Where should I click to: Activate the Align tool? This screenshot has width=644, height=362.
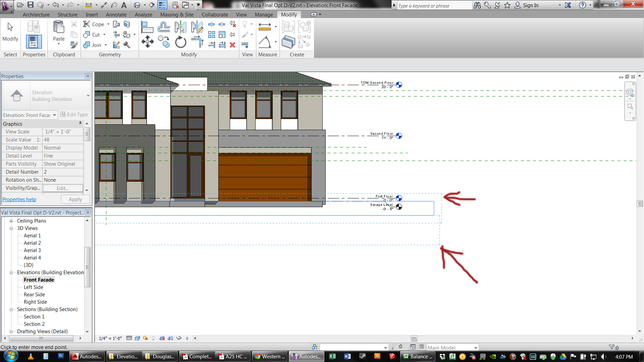point(147,27)
